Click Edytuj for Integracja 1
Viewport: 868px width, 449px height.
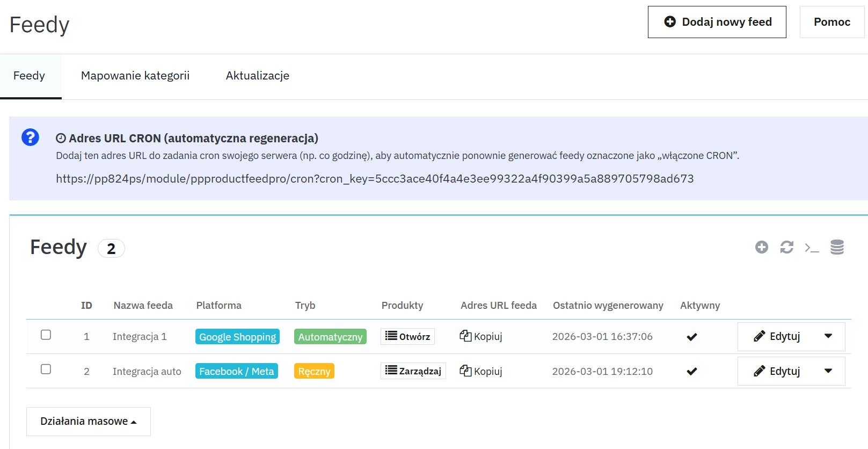[x=777, y=336]
